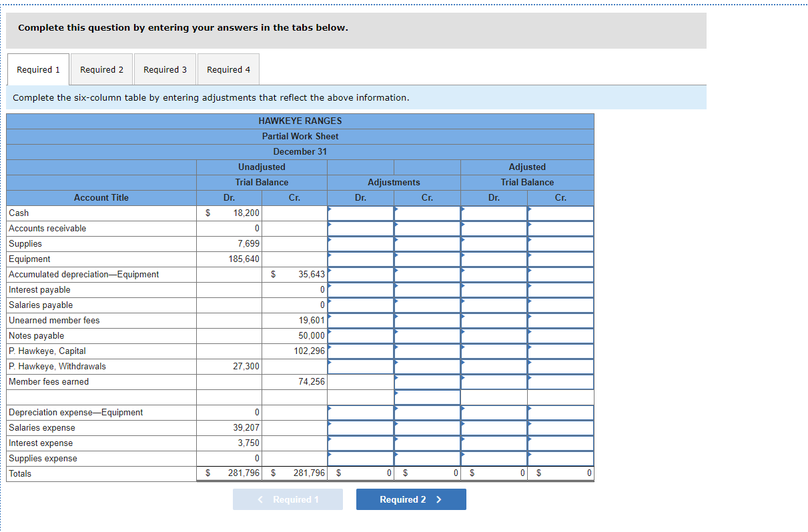Viewport: 808px width, 532px height.
Task: Open the Required 4 tab
Action: point(228,69)
